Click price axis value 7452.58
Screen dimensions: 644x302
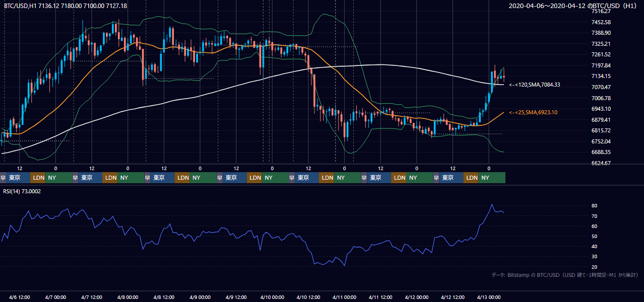[601, 22]
